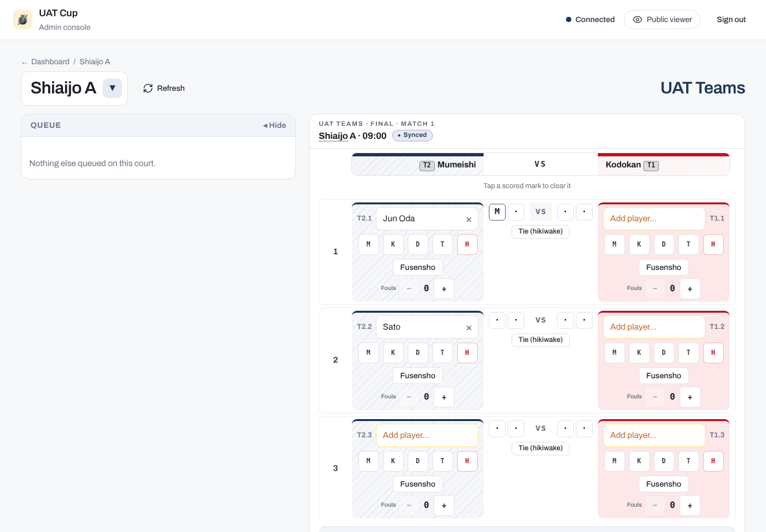Open the Public viewer
Viewport: 766px width, 532px height.
[x=662, y=19]
